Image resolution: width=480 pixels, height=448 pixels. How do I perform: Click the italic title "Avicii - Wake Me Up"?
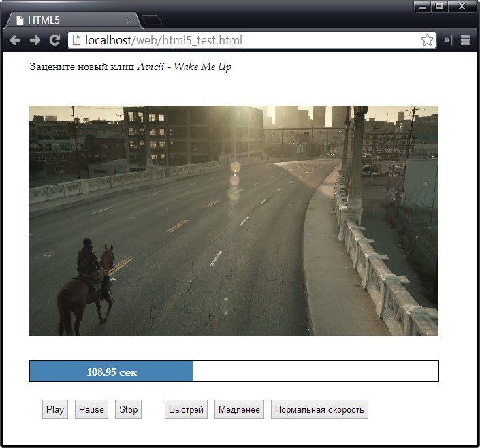(x=184, y=67)
